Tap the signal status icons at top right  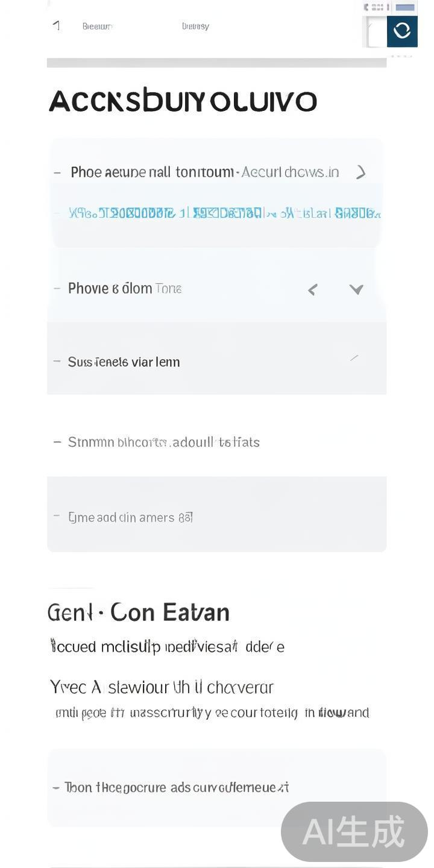(x=376, y=7)
